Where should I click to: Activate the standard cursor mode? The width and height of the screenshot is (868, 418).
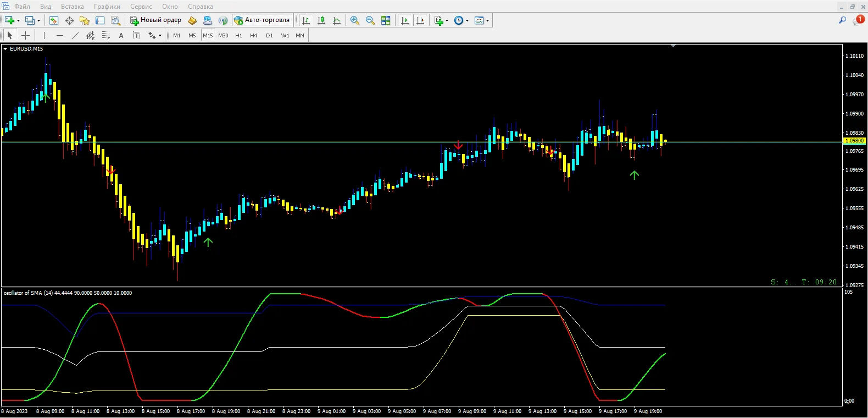[9, 35]
